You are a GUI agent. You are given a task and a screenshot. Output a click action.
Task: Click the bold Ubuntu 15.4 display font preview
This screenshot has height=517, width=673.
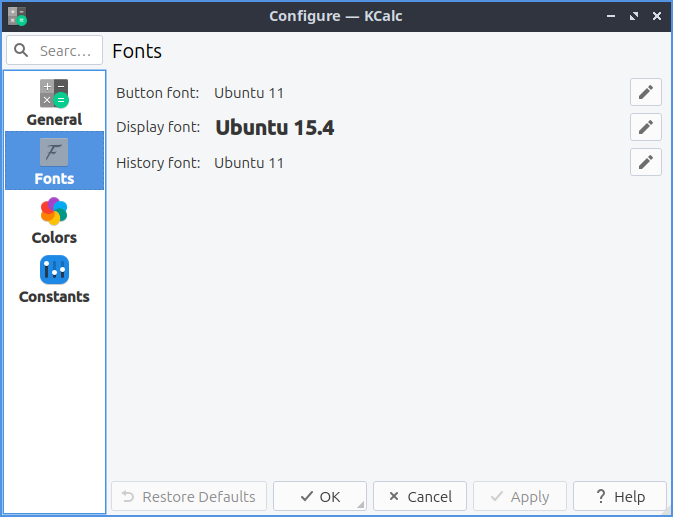275,127
